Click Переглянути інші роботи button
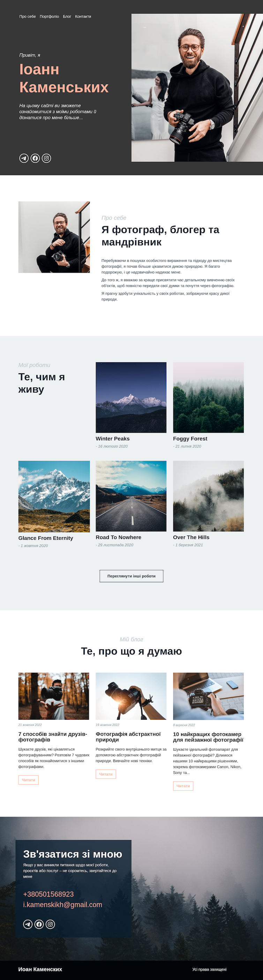The image size is (263, 980). pos(131,576)
